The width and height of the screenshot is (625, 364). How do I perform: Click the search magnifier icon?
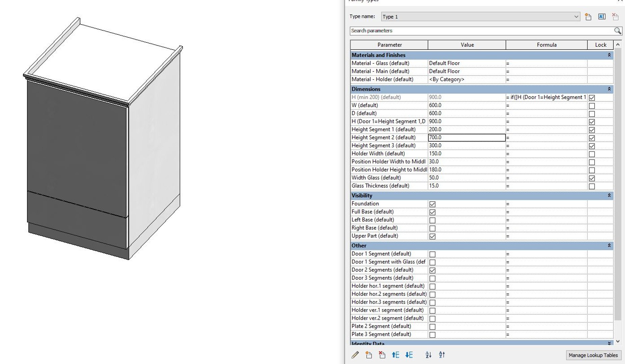[618, 31]
